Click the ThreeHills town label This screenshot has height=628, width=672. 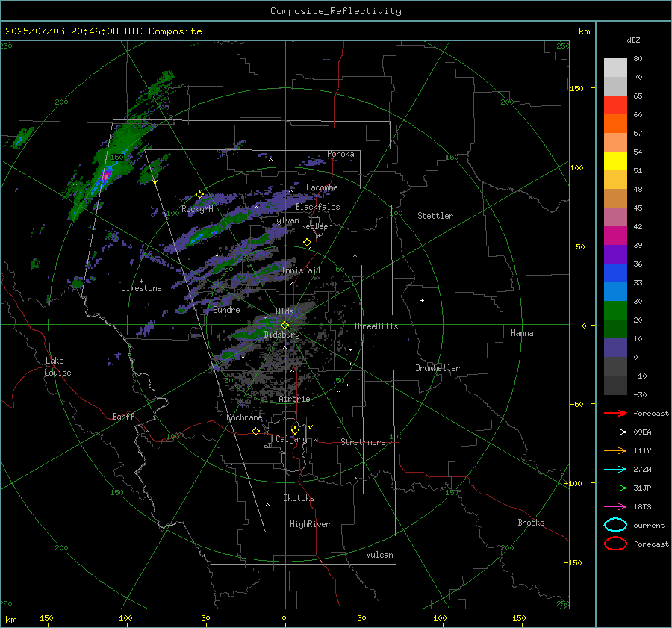[x=376, y=326]
